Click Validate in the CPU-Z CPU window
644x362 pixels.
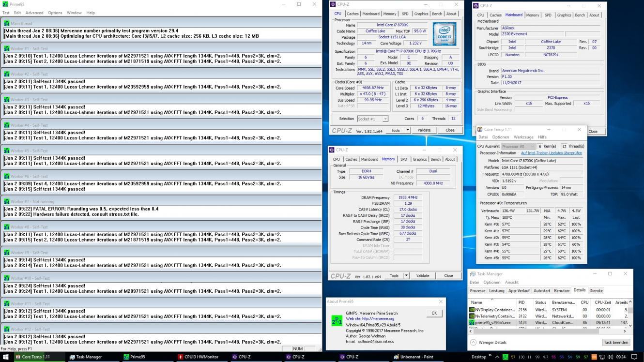tap(424, 130)
